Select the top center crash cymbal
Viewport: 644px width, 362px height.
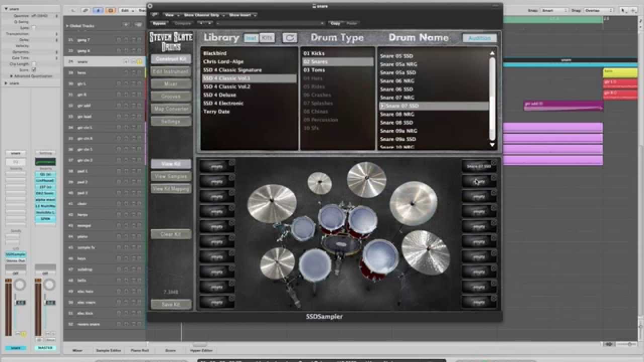click(x=367, y=179)
